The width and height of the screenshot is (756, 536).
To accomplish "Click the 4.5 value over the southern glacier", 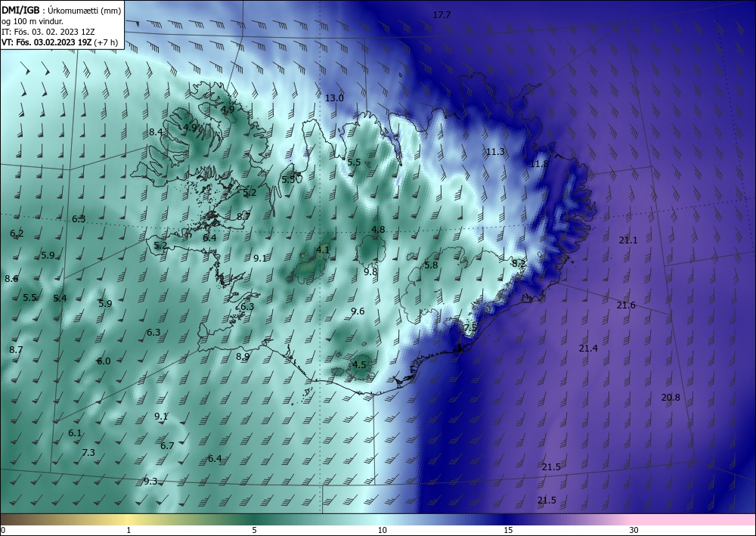I will tap(359, 365).
